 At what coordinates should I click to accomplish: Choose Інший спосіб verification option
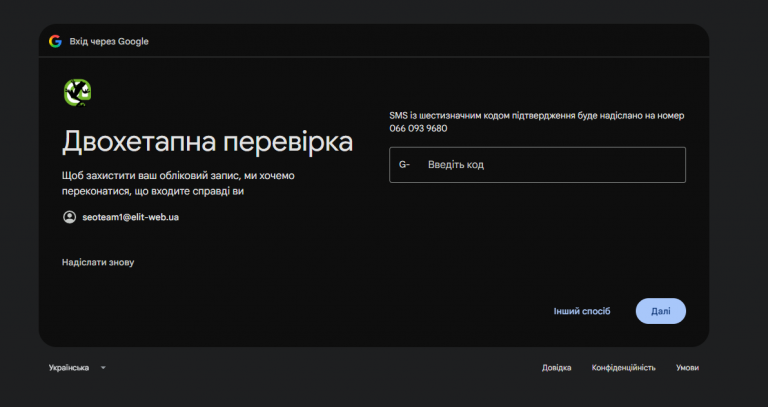pos(582,311)
